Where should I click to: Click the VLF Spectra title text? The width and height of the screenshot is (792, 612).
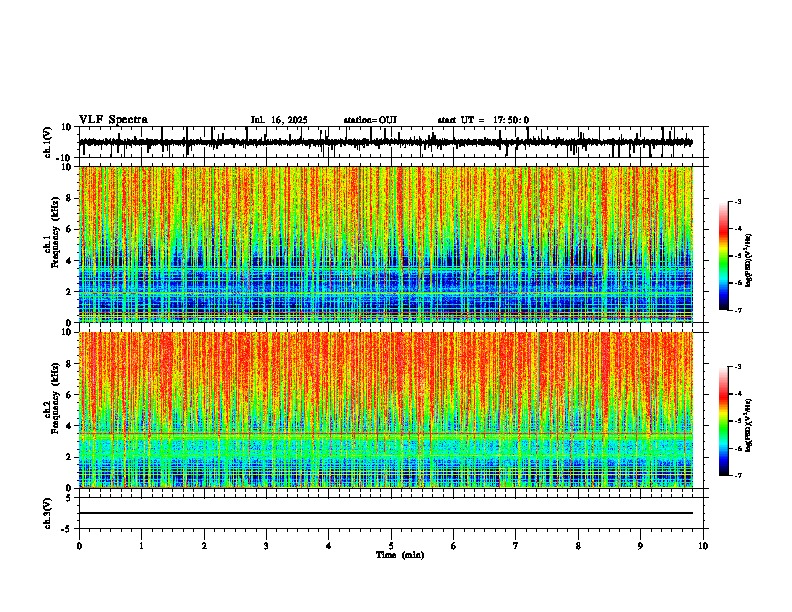coord(113,120)
